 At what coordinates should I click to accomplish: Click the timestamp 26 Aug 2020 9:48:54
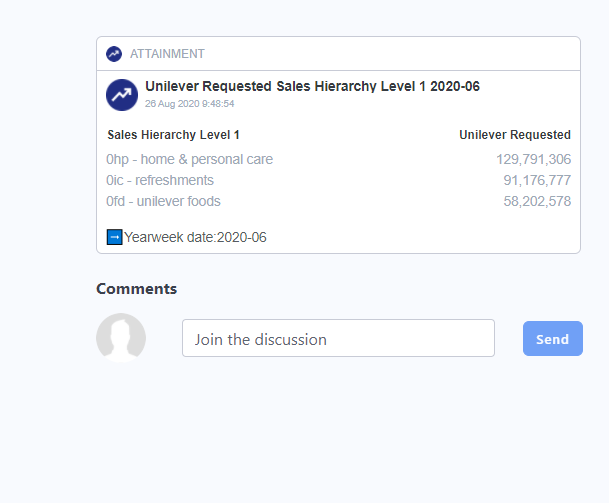point(190,104)
